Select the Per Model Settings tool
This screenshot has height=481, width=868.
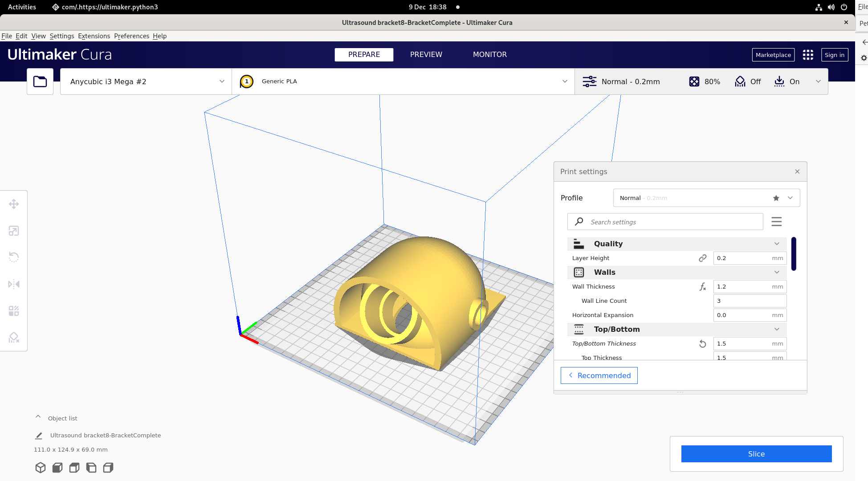[14, 311]
